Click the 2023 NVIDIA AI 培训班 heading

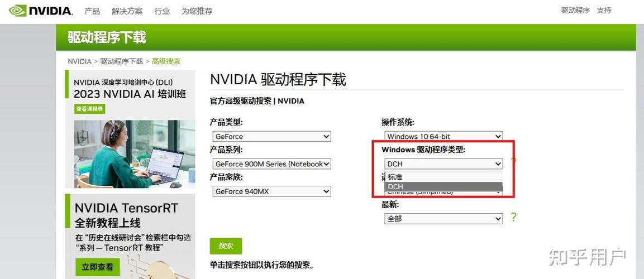coord(130,94)
